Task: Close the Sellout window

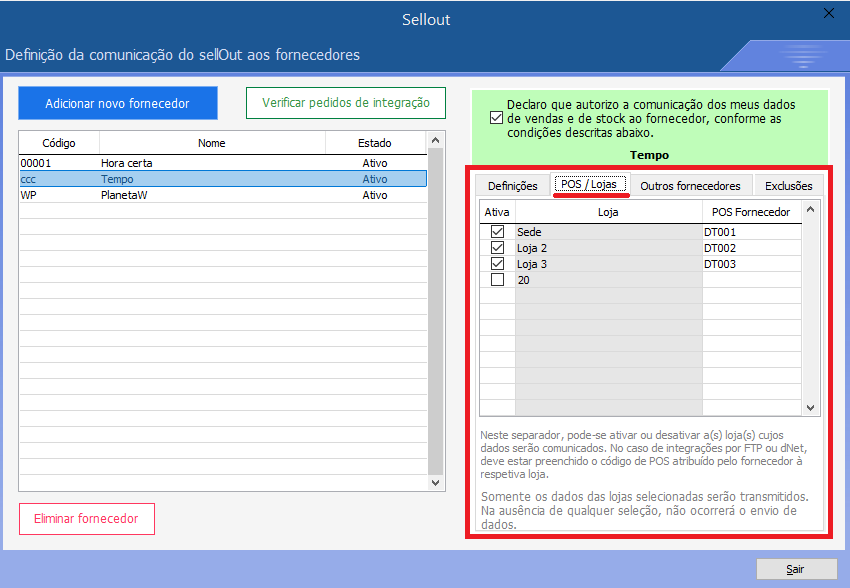Action: coord(828,13)
